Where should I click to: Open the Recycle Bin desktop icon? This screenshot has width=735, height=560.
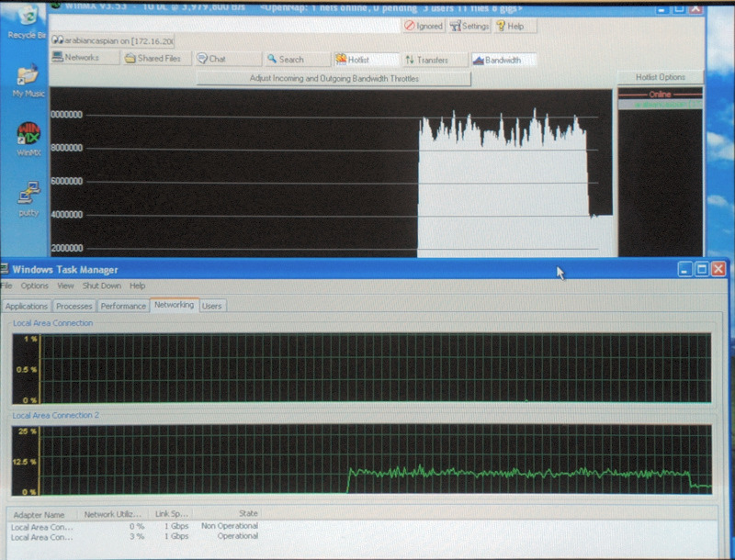28,22
